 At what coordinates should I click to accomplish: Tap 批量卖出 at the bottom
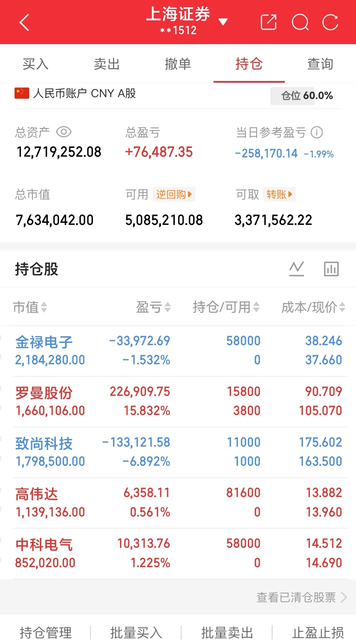(x=227, y=632)
